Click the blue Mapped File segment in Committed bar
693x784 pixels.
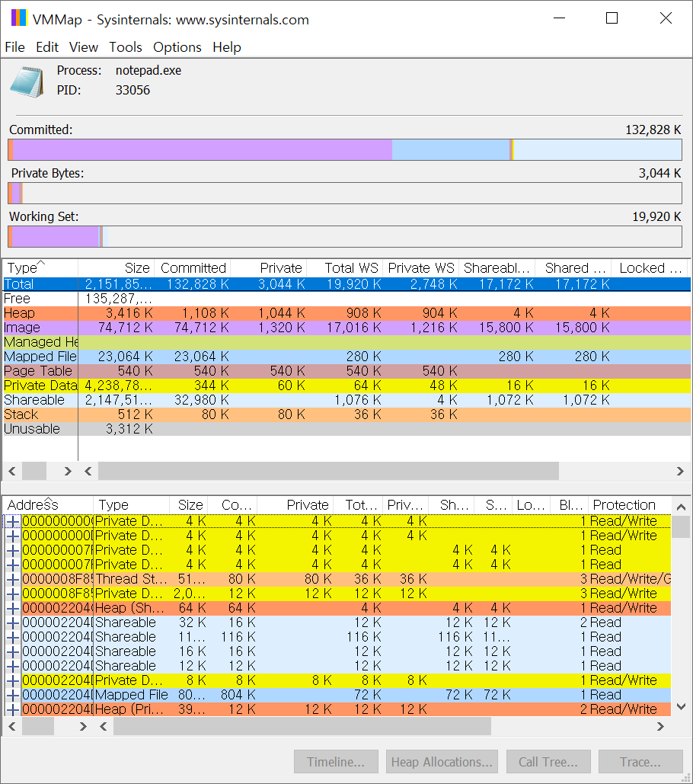(451, 150)
